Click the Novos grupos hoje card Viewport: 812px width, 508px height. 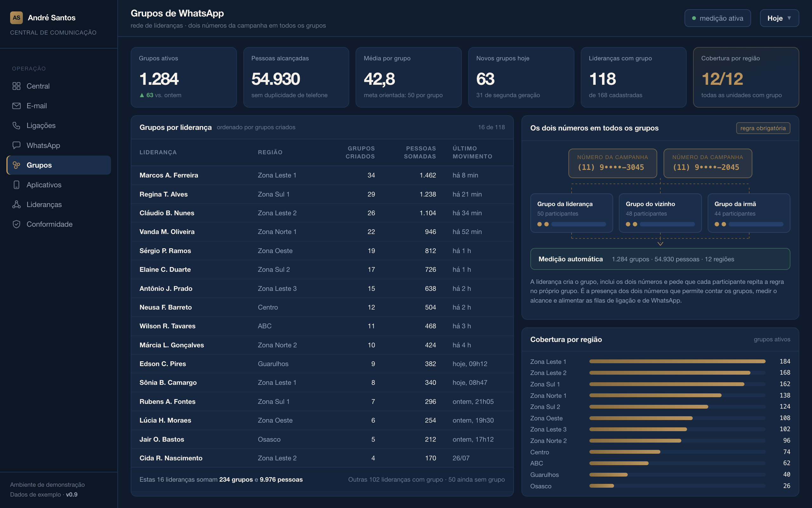pyautogui.click(x=521, y=77)
